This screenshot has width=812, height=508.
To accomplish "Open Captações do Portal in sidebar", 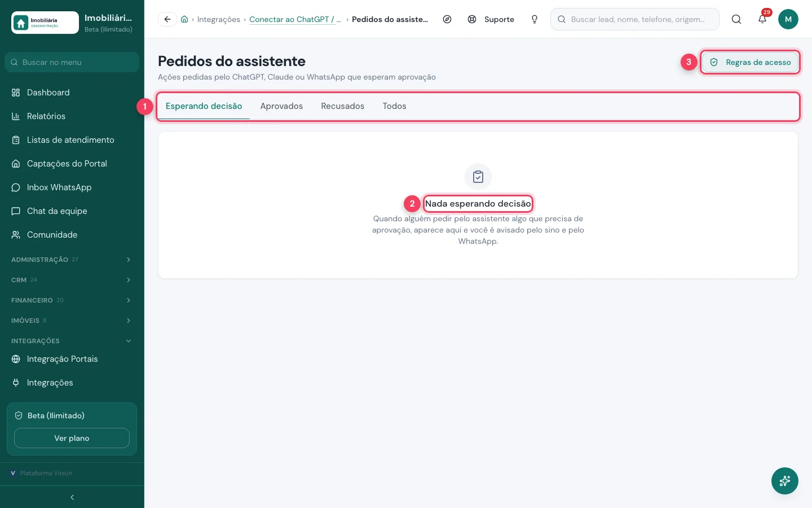I will (x=72, y=164).
